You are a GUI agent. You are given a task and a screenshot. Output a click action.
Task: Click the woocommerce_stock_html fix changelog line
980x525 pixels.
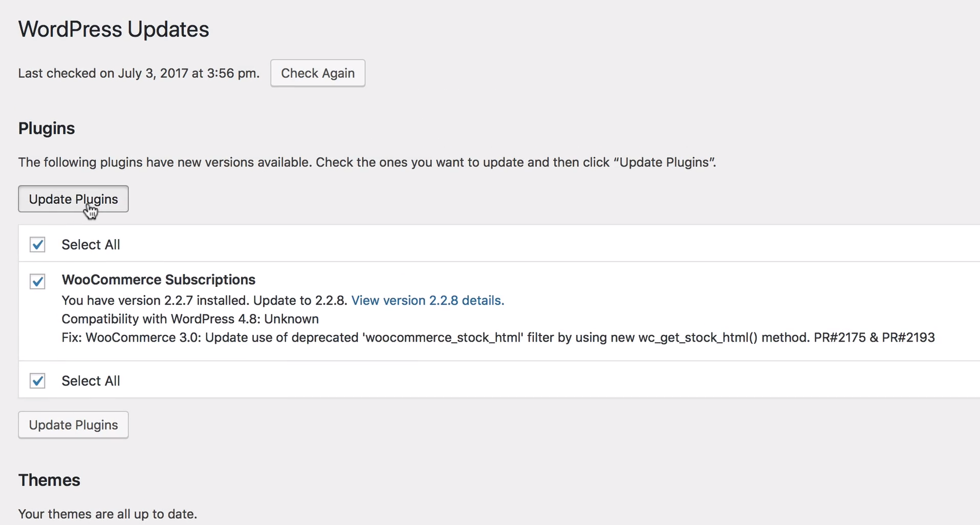pyautogui.click(x=435, y=338)
